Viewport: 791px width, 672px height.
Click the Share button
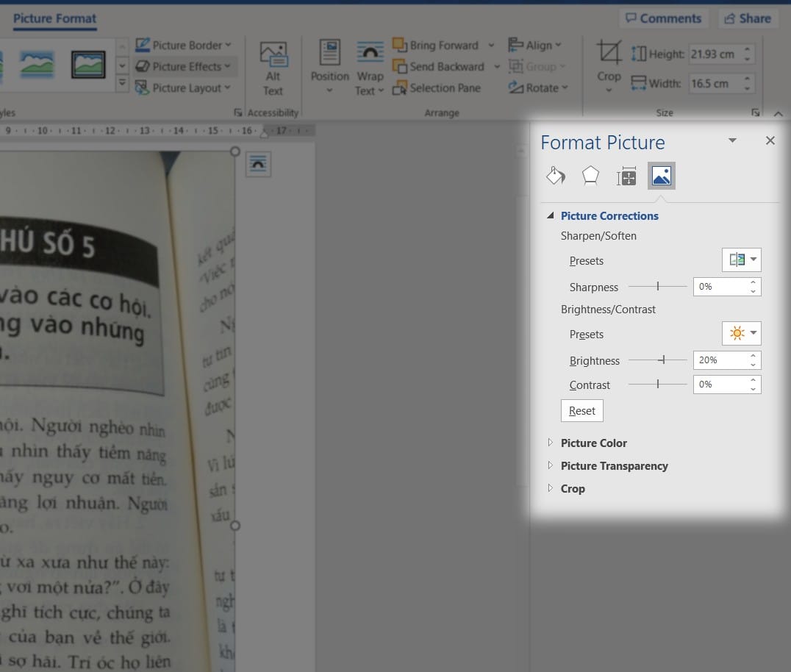click(x=748, y=18)
